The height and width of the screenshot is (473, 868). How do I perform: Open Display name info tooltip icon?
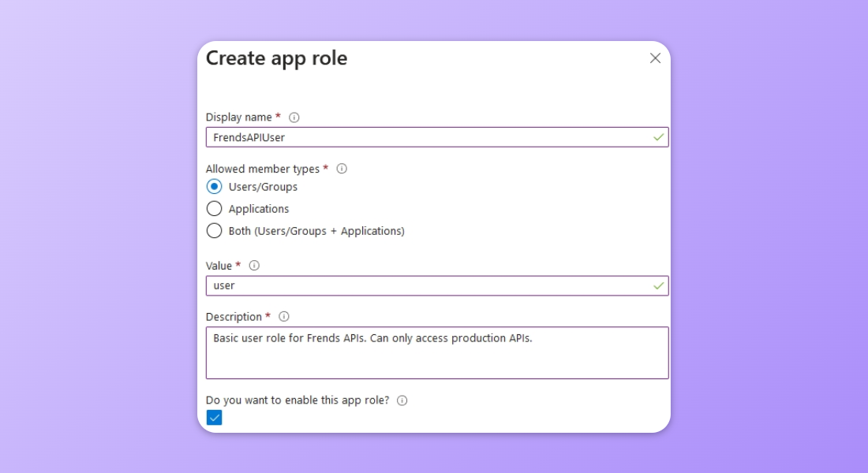[294, 117]
